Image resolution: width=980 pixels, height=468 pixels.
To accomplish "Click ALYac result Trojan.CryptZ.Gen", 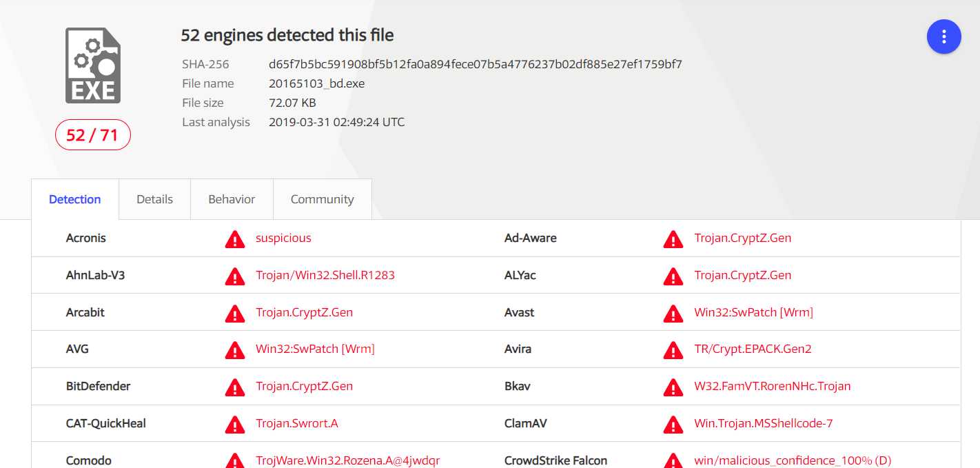I will coord(743,275).
